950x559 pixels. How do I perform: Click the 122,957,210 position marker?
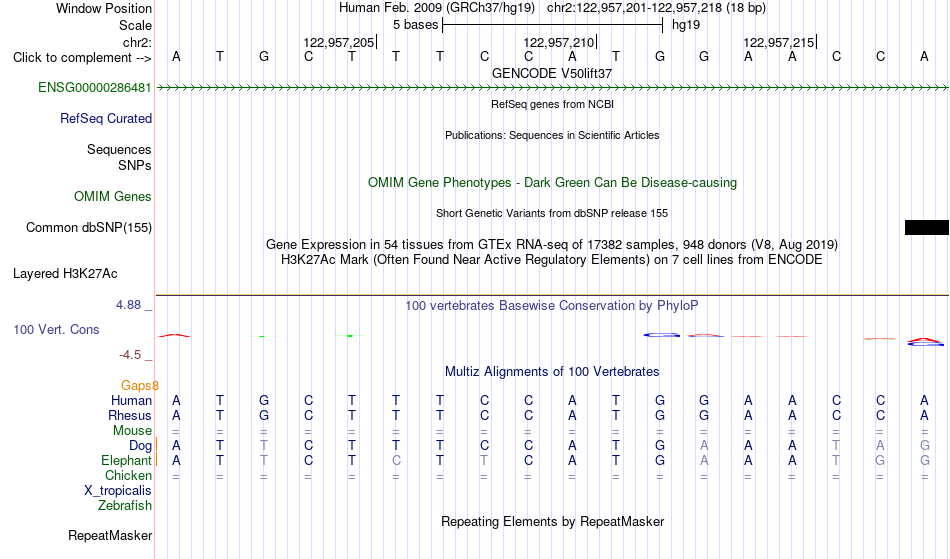(559, 42)
